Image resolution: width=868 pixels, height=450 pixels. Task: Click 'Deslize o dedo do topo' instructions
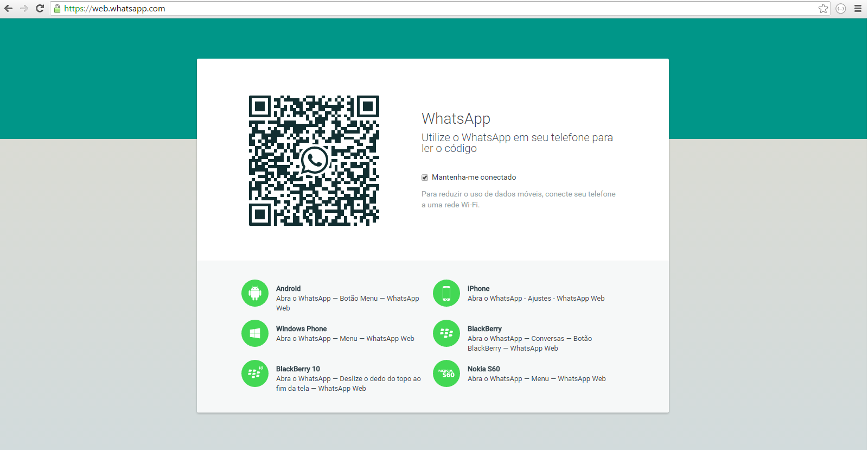(348, 384)
